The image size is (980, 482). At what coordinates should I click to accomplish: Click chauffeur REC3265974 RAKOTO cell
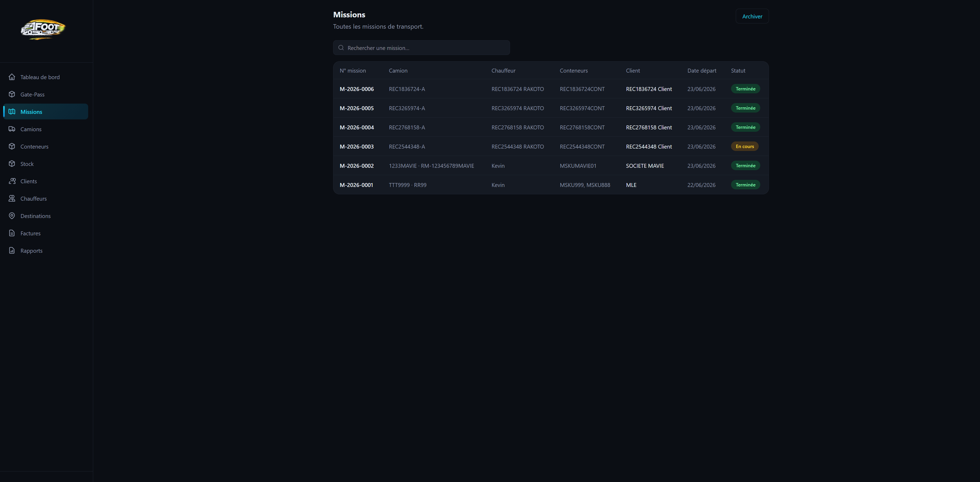(517, 108)
